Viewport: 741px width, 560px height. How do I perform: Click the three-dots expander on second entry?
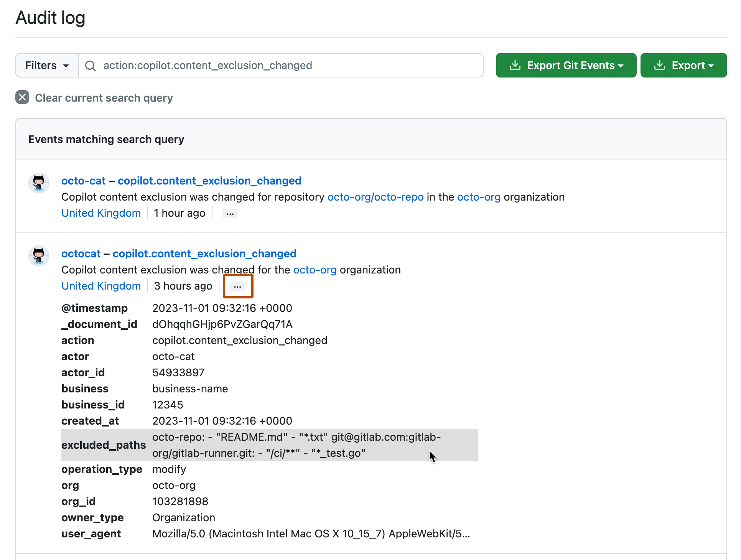pos(237,286)
